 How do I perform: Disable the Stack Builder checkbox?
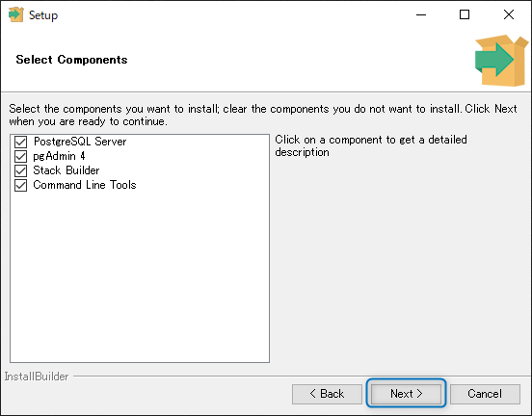coord(20,170)
